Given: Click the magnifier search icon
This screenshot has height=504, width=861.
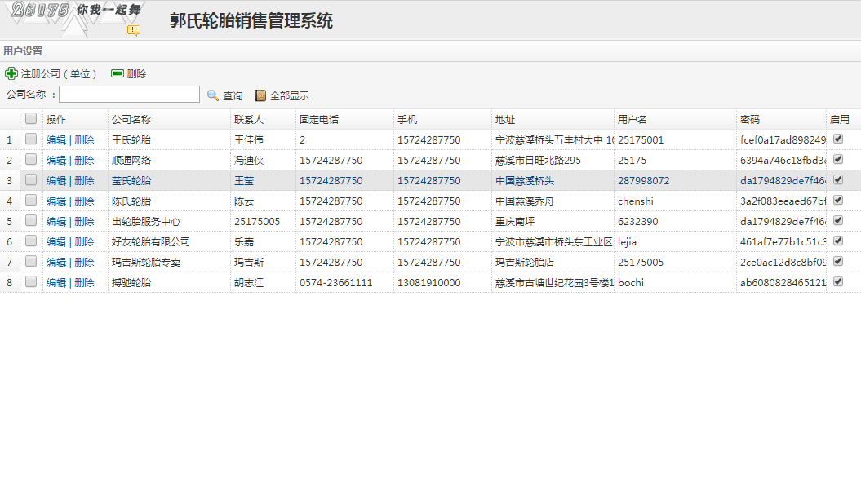Looking at the screenshot, I should pyautogui.click(x=213, y=95).
